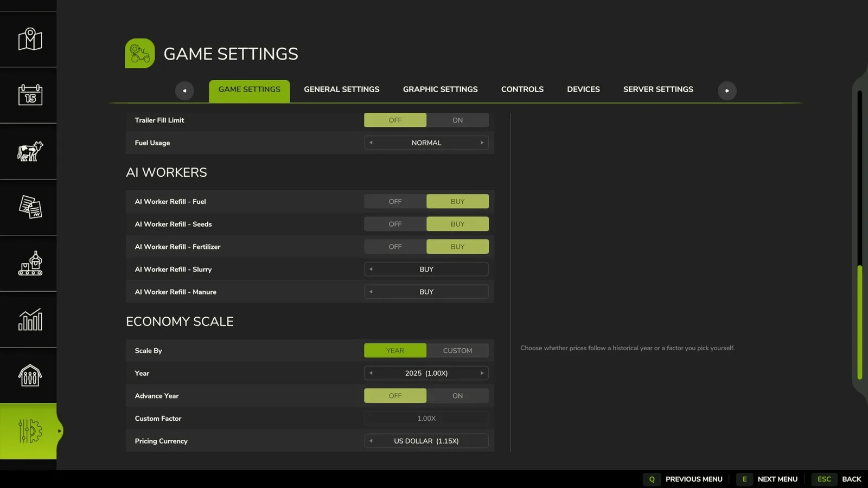Image resolution: width=868 pixels, height=488 pixels.
Task: Open the Controls tab
Action: click(x=522, y=89)
